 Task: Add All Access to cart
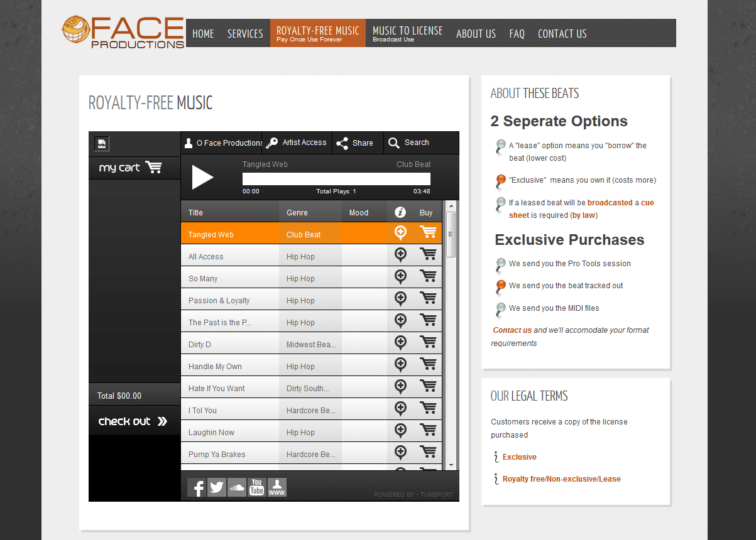[x=428, y=254]
